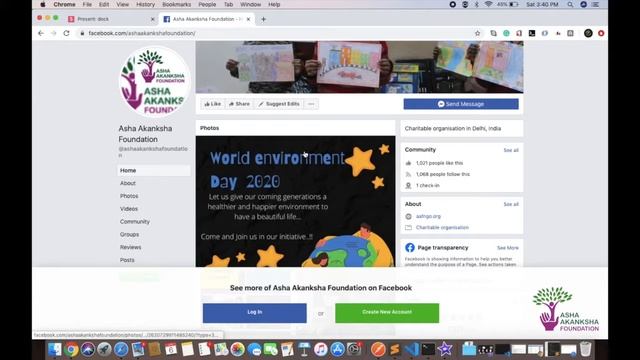Select Reviews in the page sidebar

pyautogui.click(x=131, y=247)
